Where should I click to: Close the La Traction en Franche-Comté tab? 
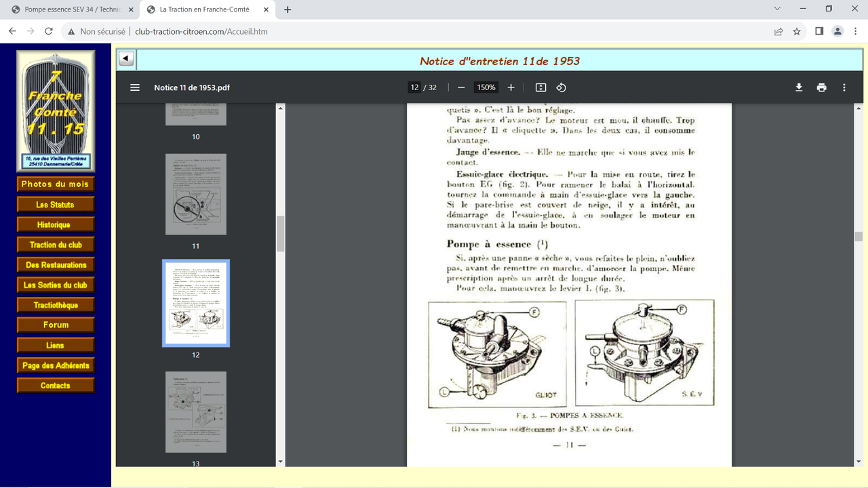[266, 9]
